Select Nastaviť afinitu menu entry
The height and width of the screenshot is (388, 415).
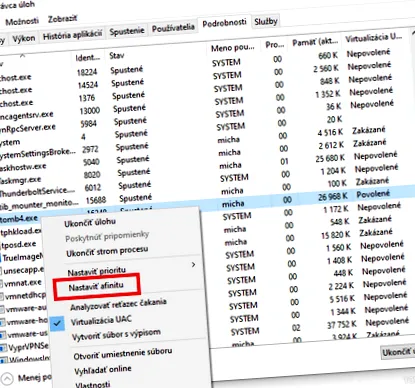click(x=96, y=287)
